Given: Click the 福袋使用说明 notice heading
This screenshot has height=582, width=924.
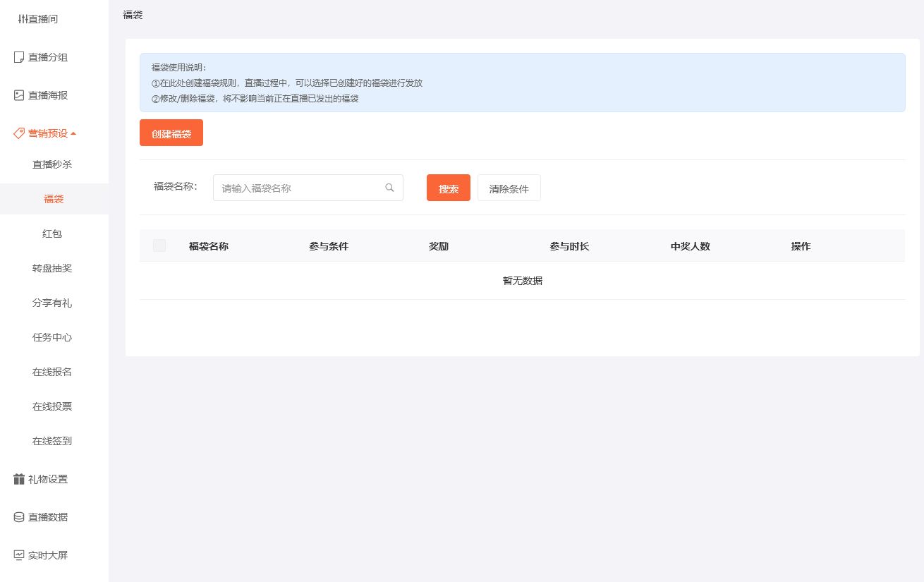Looking at the screenshot, I should [x=179, y=68].
